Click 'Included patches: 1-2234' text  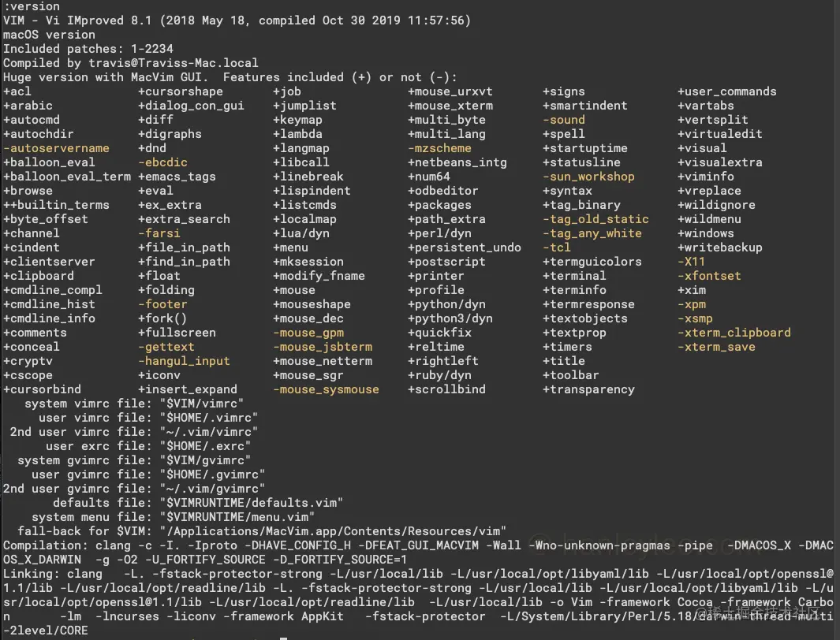pos(88,49)
